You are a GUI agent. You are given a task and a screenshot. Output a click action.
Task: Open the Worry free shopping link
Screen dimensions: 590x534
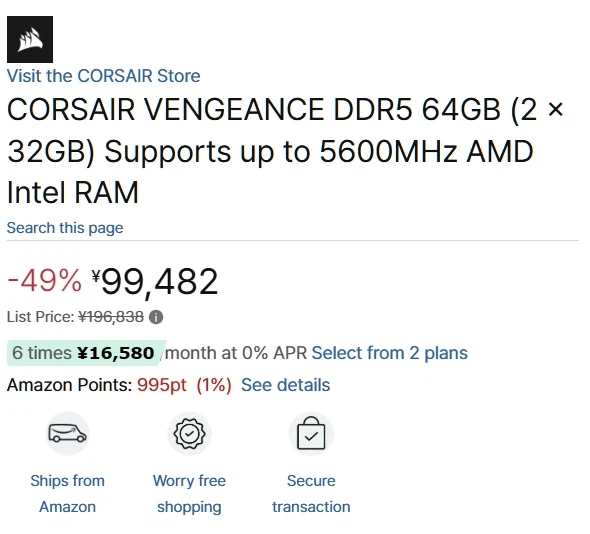coord(189,494)
